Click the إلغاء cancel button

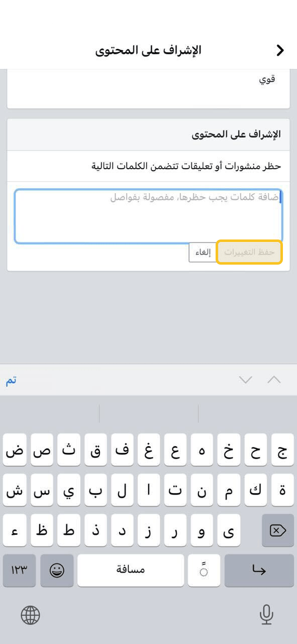[203, 252]
